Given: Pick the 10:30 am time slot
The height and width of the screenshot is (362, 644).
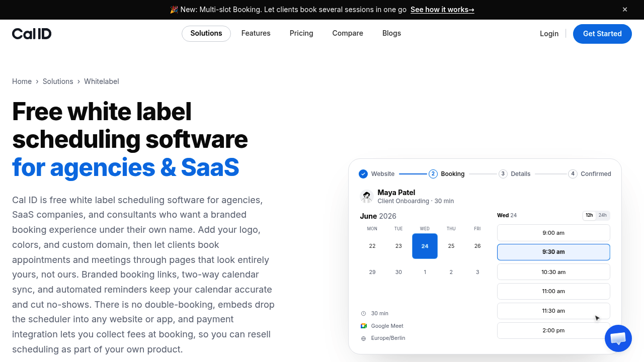Looking at the screenshot, I should click(553, 272).
